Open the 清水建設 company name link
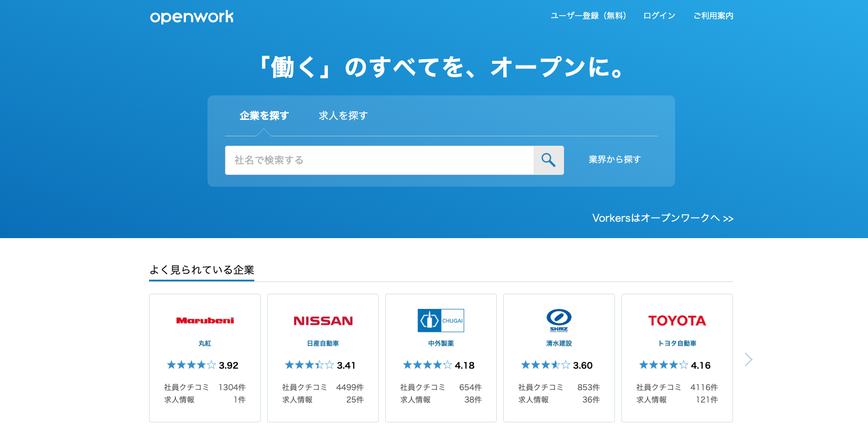Screen dimensions: 868x430 (x=559, y=343)
